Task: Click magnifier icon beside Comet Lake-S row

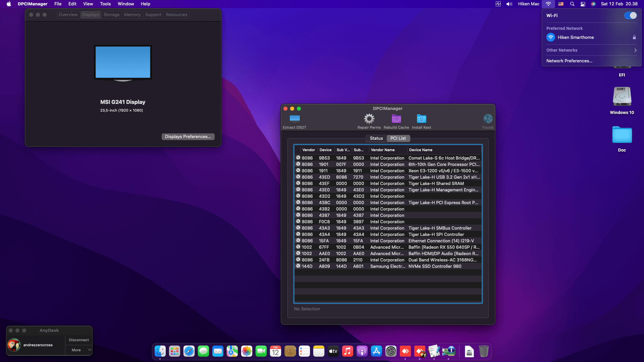Action: pyautogui.click(x=298, y=158)
